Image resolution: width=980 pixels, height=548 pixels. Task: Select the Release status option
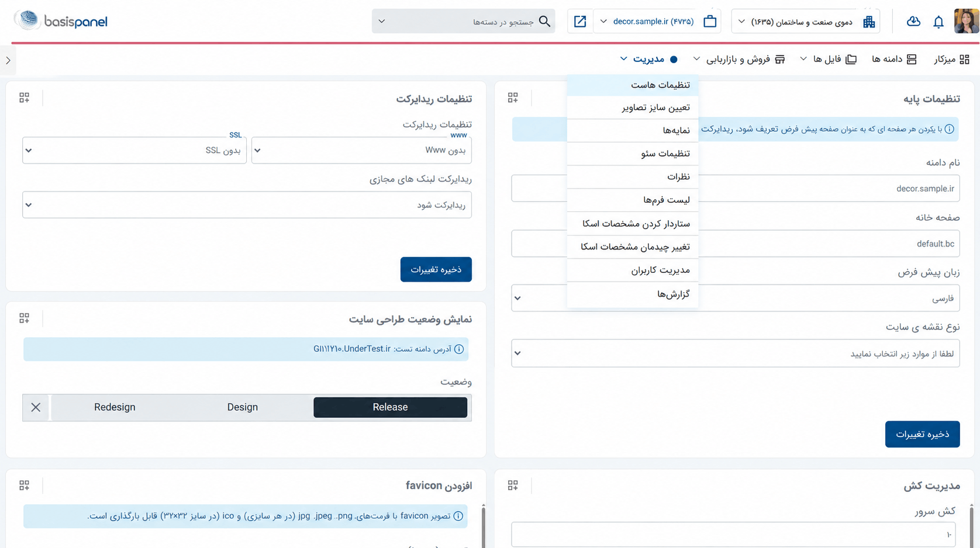[x=390, y=407]
